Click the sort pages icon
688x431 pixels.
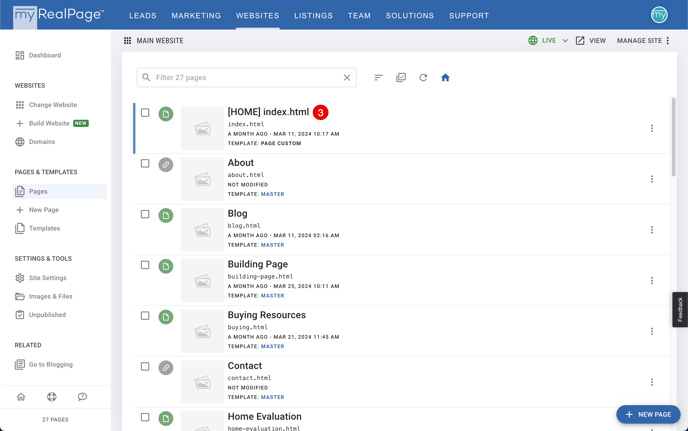click(x=379, y=78)
